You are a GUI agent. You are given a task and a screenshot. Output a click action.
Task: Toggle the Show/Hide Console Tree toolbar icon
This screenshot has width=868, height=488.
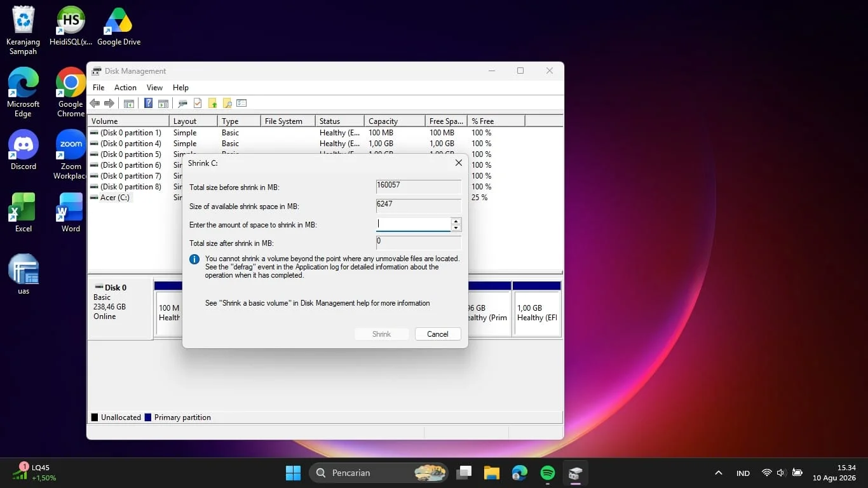pyautogui.click(x=129, y=103)
